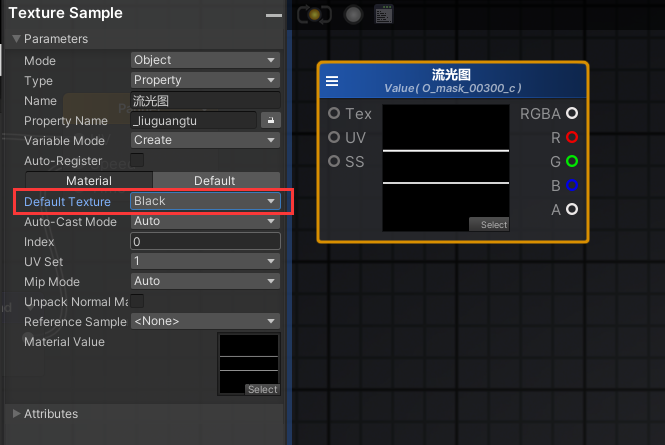Image resolution: width=665 pixels, height=445 pixels.
Task: Click the A alpha output port
Action: pos(572,209)
